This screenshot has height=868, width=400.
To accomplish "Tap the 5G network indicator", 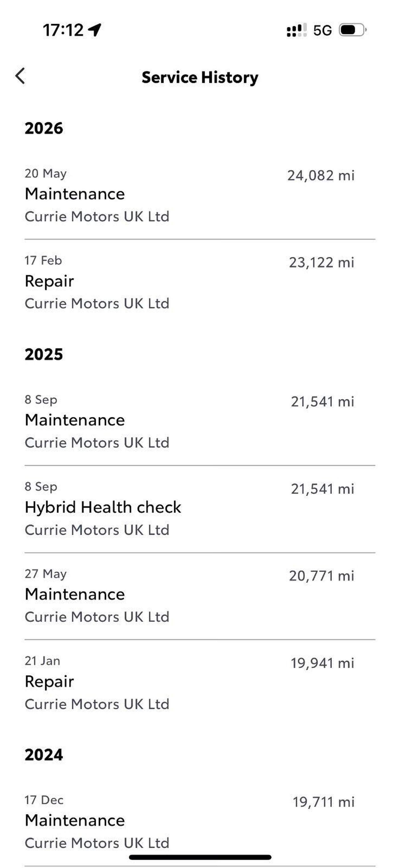I will (322, 30).
